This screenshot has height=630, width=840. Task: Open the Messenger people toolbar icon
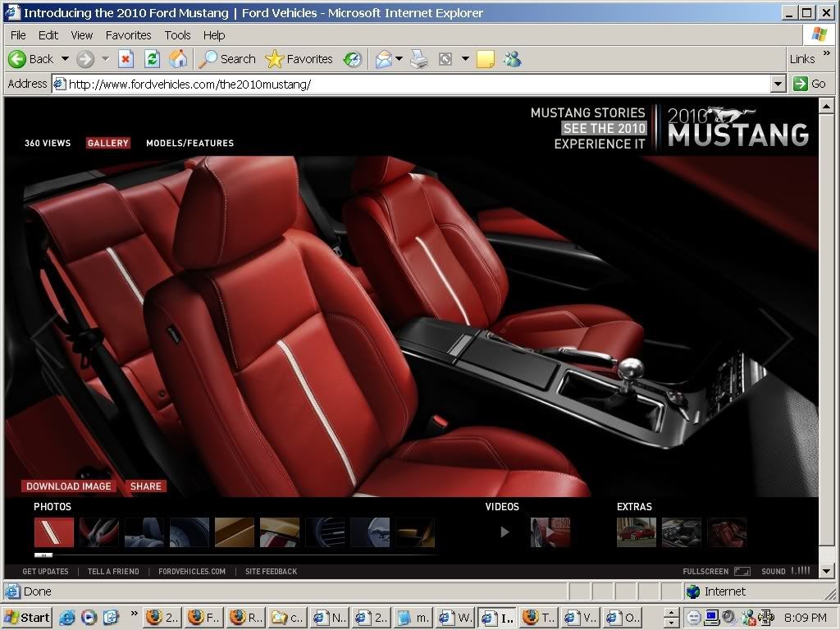512,59
